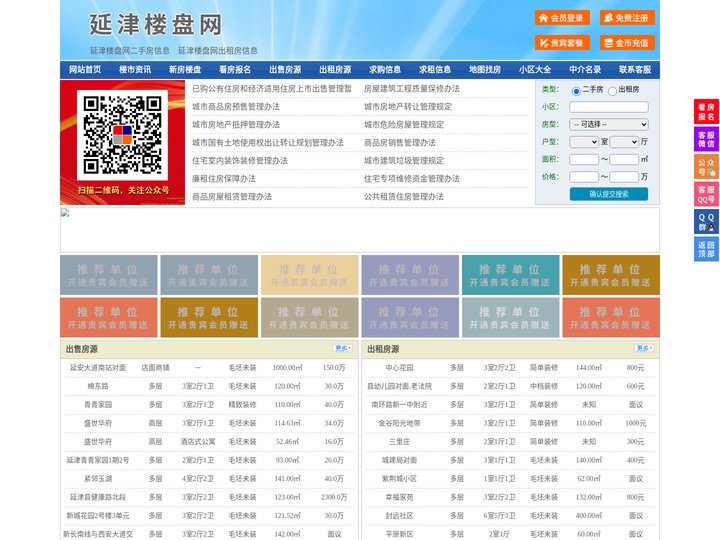This screenshot has height=540, width=720.
Task: Click 返回顶部 sidebar icon
Action: pyautogui.click(x=706, y=249)
